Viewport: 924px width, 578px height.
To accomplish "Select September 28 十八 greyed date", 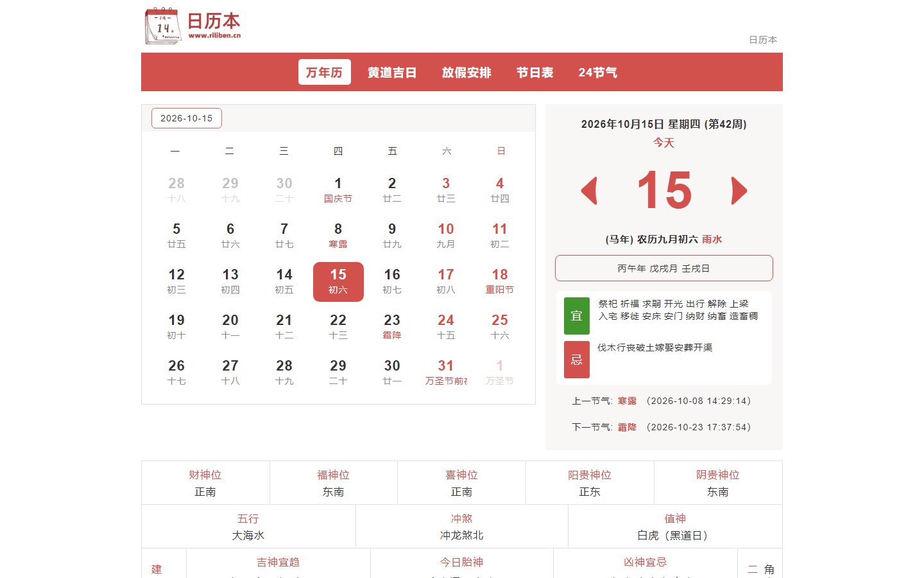I will (176, 190).
